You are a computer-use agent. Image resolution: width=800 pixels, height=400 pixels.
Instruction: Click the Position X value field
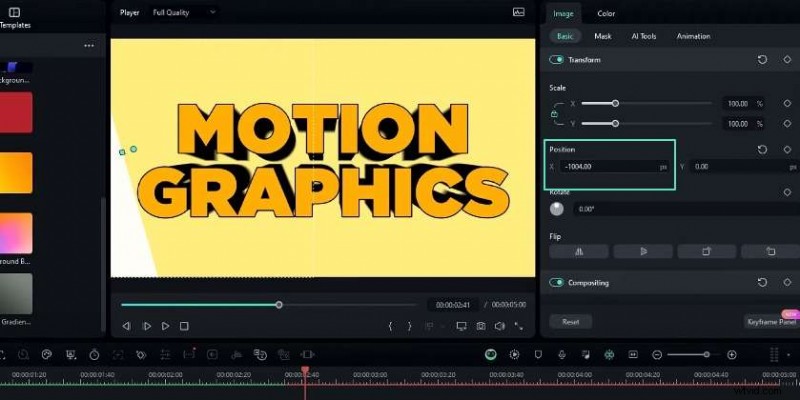click(x=610, y=167)
